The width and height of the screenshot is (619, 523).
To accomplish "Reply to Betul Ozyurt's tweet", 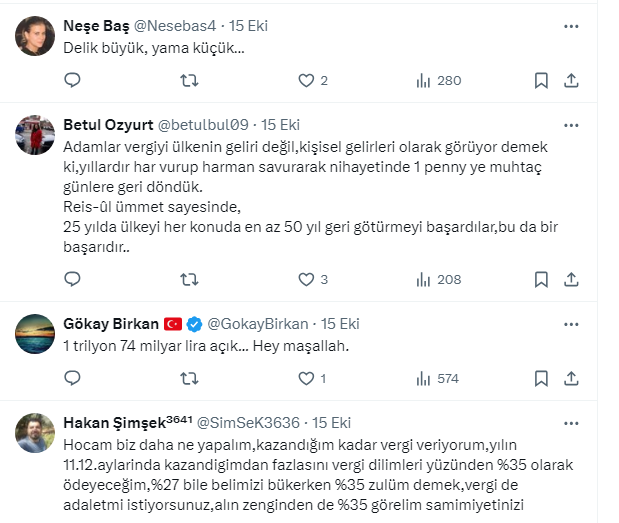I will [72, 280].
